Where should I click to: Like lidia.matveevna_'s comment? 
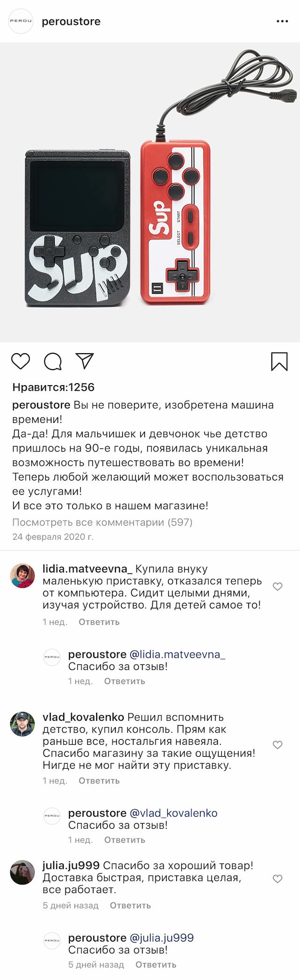click(277, 587)
